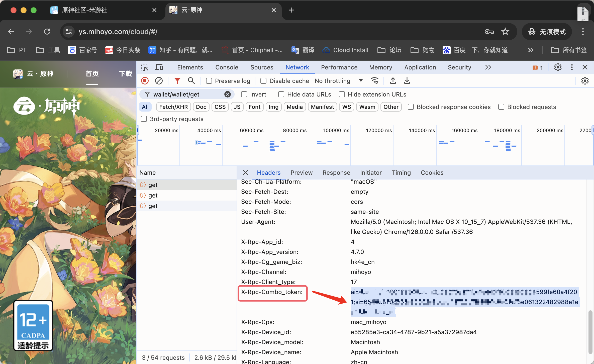
Task: Click the 首页 link on page
Action: (92, 74)
